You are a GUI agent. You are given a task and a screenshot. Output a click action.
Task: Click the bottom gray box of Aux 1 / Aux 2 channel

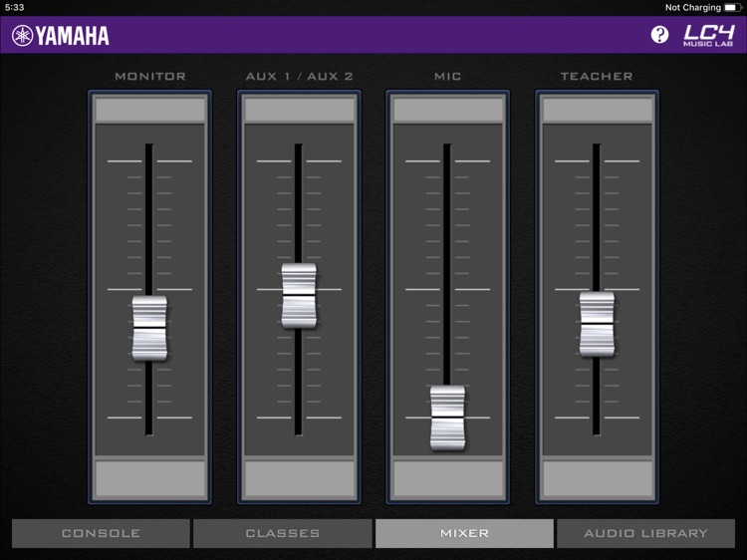(299, 479)
